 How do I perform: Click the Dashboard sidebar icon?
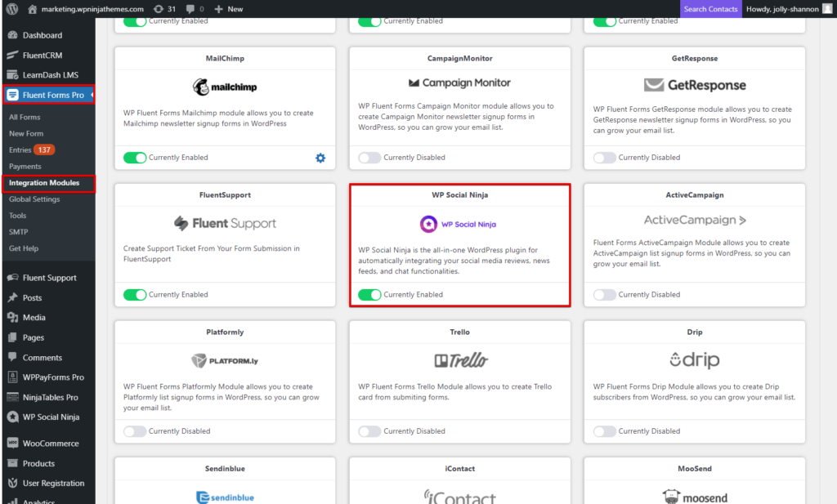(x=13, y=35)
